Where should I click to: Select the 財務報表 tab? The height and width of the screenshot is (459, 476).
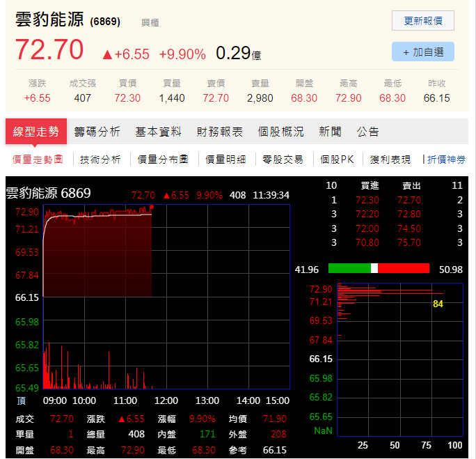point(220,132)
